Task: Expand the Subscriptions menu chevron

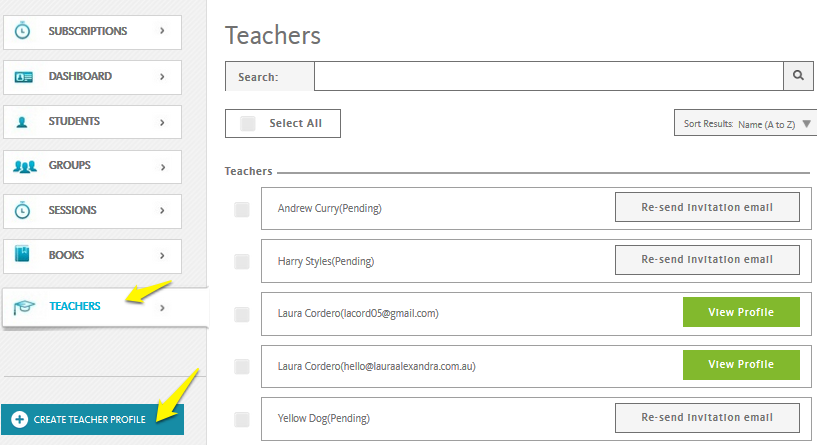Action: 163,31
